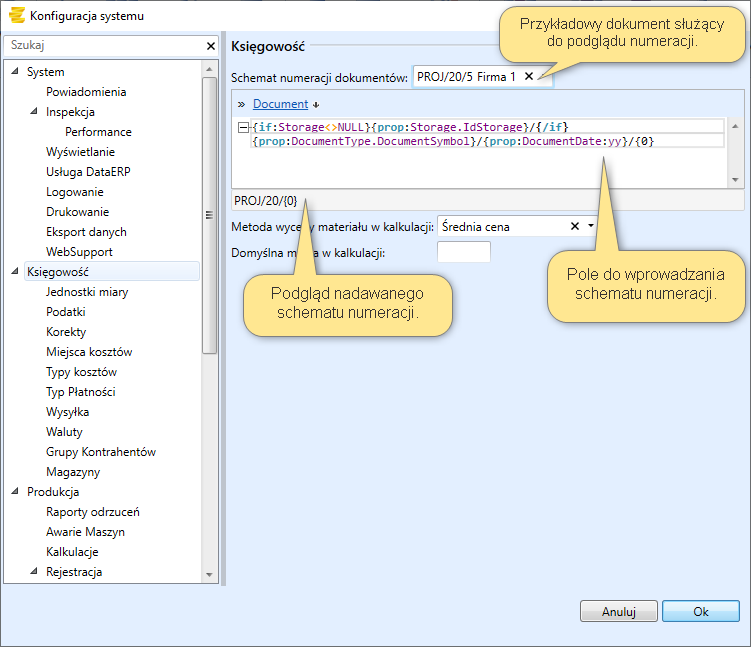Click the sidebar tree vertical scrollbar
The image size is (751, 647).
click(x=209, y=215)
